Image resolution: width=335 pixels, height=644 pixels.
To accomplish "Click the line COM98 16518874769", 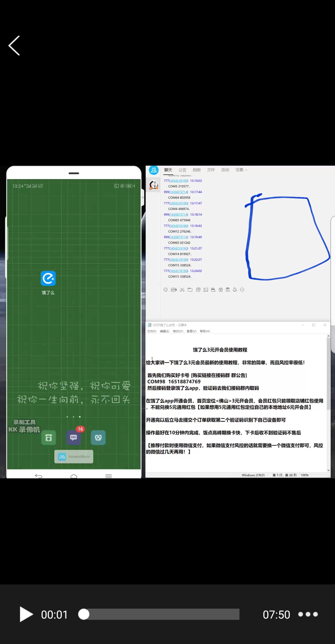I will [174, 382].
